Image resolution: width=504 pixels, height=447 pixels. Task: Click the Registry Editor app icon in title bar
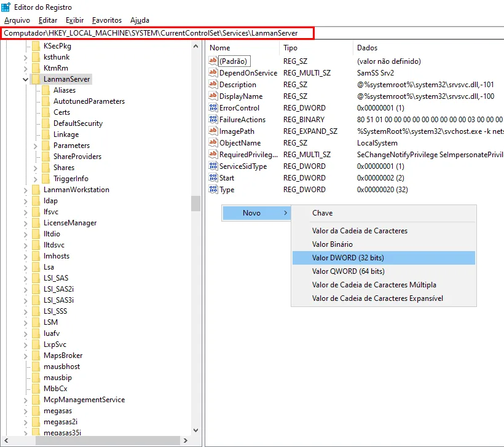[6, 7]
